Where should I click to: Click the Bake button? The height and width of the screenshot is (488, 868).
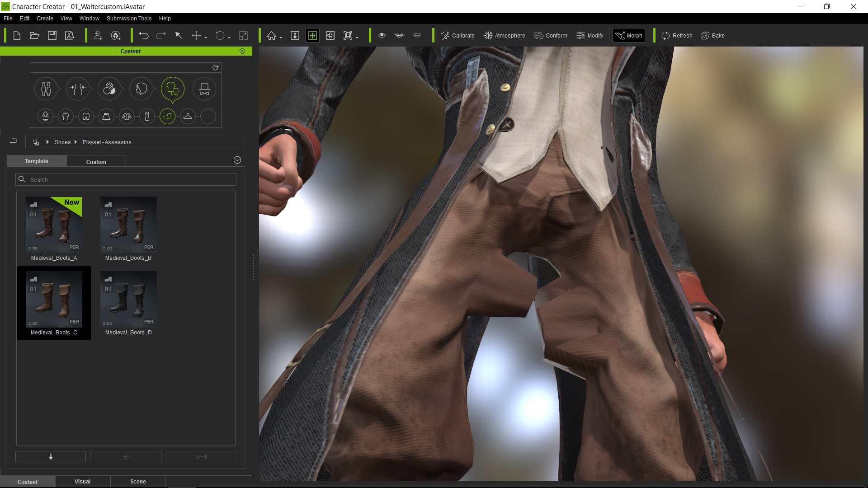click(712, 36)
